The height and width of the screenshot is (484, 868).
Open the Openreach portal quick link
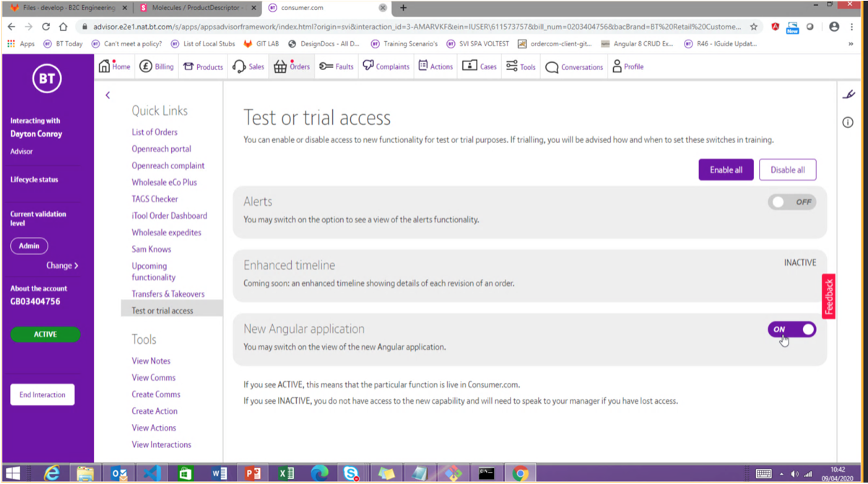[x=161, y=149]
